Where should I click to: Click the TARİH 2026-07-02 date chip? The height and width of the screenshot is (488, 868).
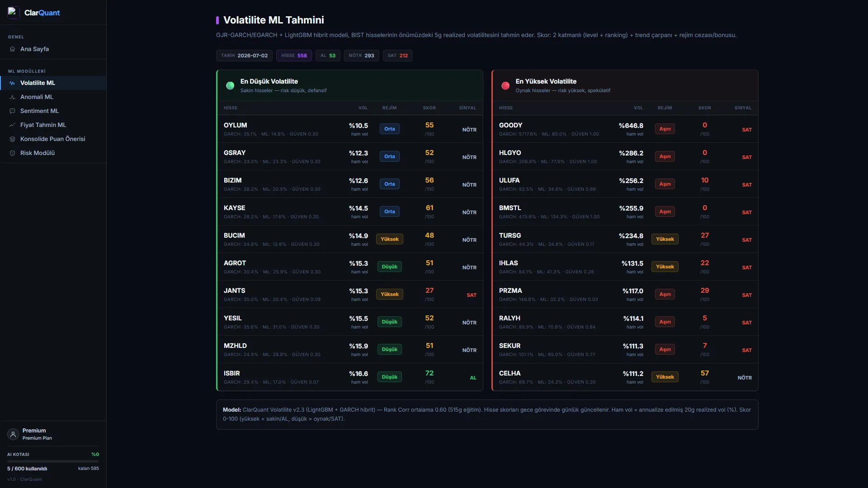tap(244, 56)
